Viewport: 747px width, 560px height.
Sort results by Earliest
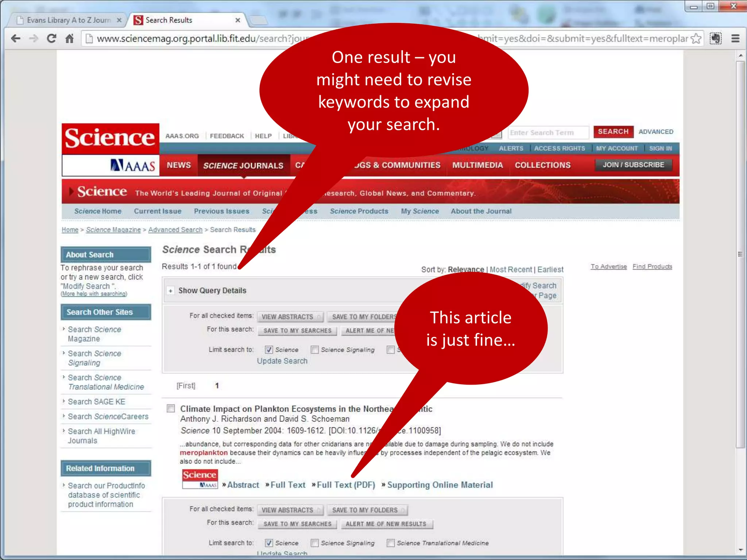pyautogui.click(x=550, y=269)
